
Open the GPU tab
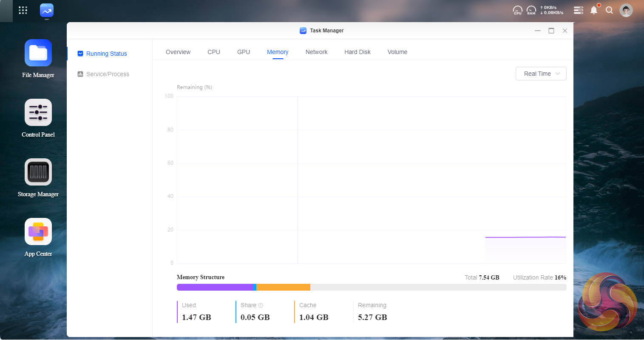pyautogui.click(x=244, y=52)
